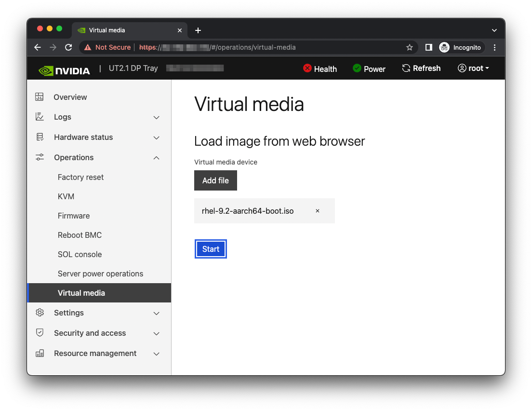Click the Power status icon
The image size is (532, 411).
coord(357,68)
